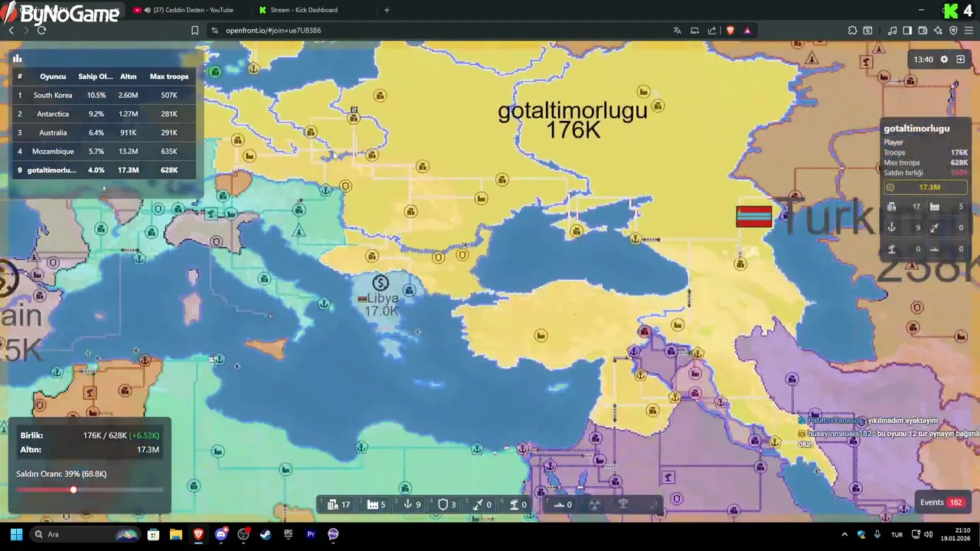Open the browser hamburger menu
Image resolution: width=980 pixels, height=551 pixels.
(969, 31)
